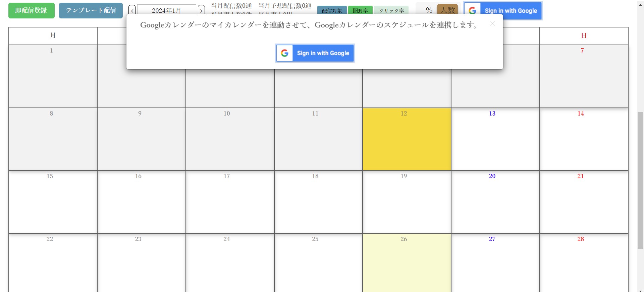Select January 13 Saturday cell

tap(495, 139)
